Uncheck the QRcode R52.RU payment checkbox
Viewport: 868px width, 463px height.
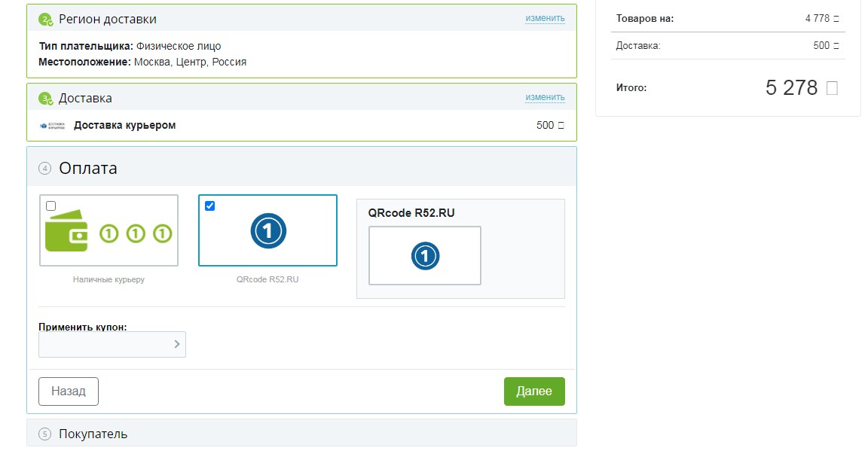(x=209, y=206)
